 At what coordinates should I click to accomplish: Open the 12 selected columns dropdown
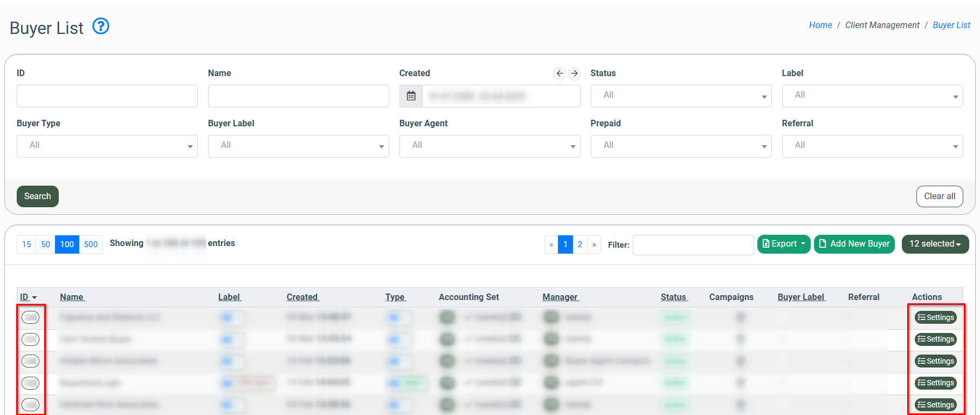(x=935, y=244)
